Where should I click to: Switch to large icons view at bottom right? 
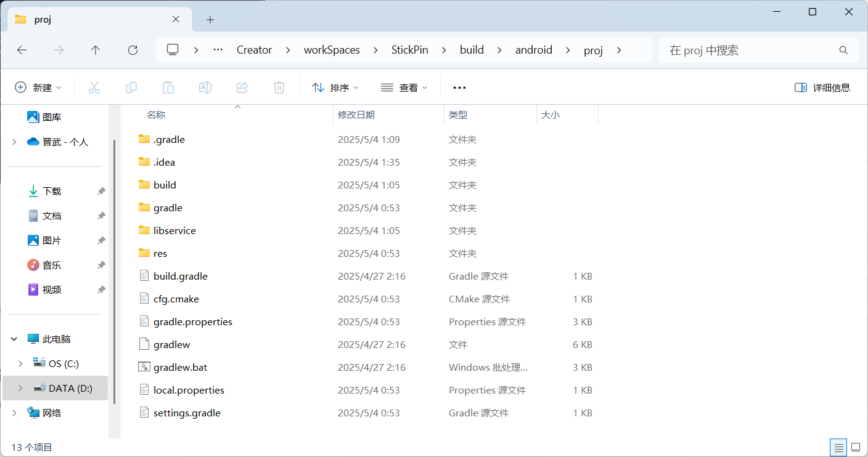click(x=855, y=447)
